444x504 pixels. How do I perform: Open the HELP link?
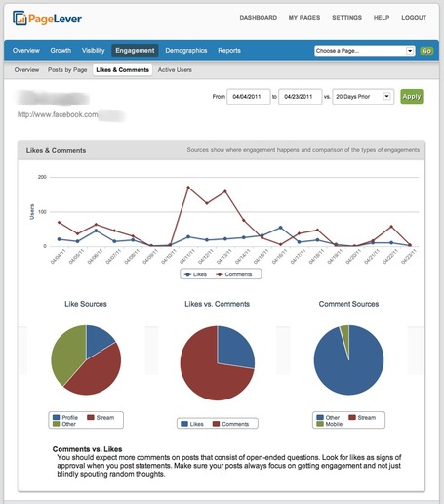[x=382, y=18]
